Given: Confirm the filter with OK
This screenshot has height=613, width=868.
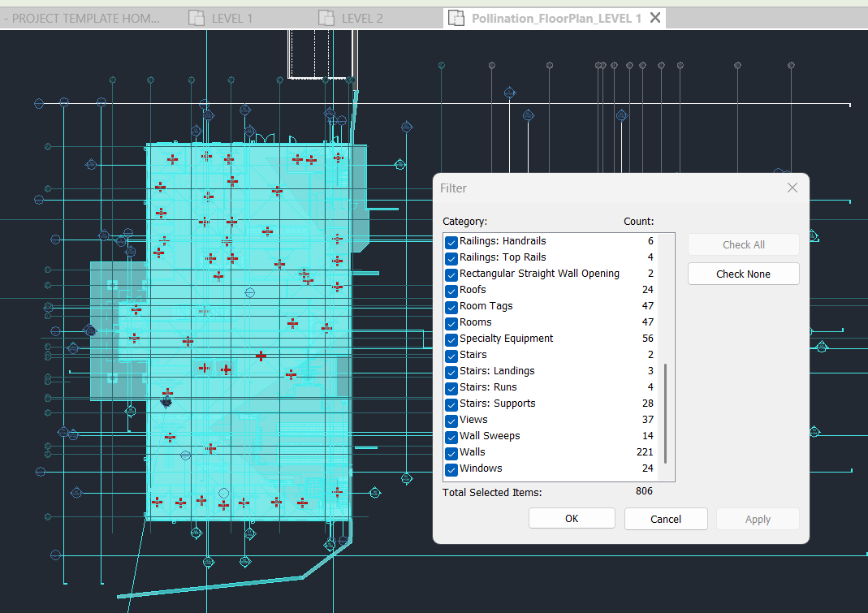Looking at the screenshot, I should coord(572,519).
